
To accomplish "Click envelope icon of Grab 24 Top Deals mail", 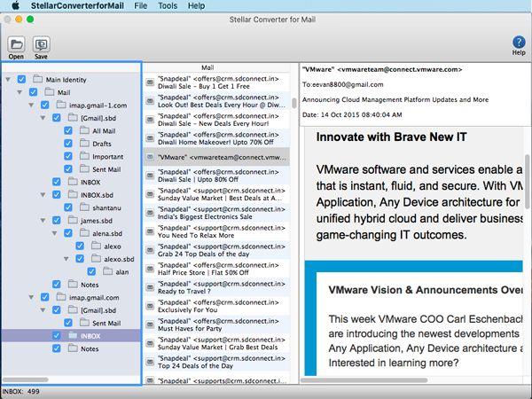I will [x=150, y=250].
